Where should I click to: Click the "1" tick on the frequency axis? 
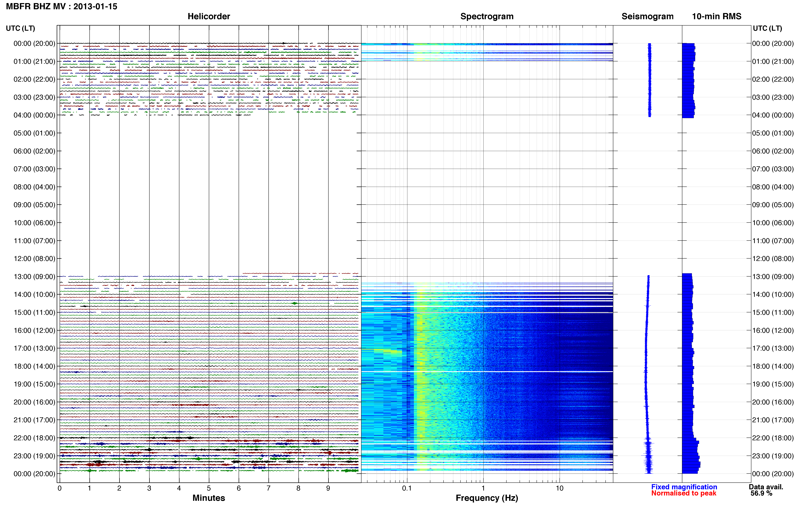[x=483, y=488]
